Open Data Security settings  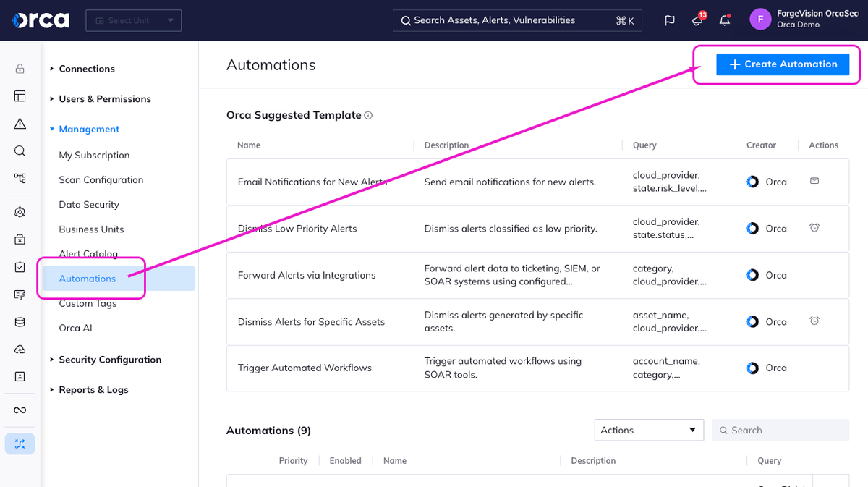(x=89, y=205)
